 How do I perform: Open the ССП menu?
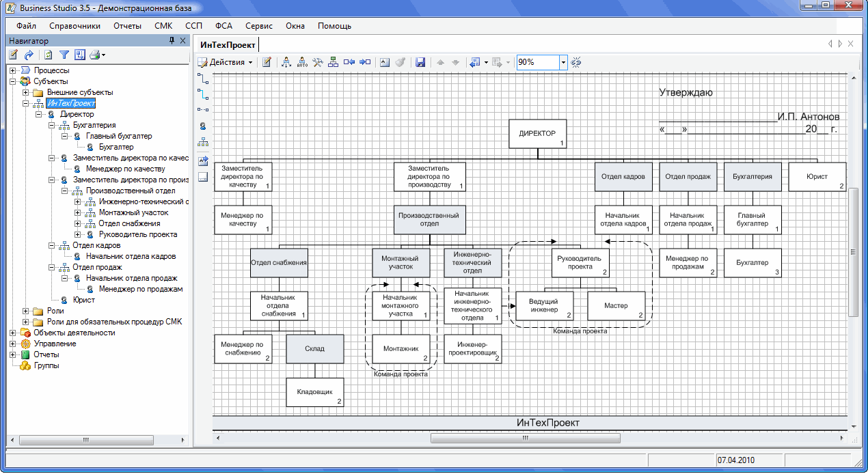pos(193,26)
